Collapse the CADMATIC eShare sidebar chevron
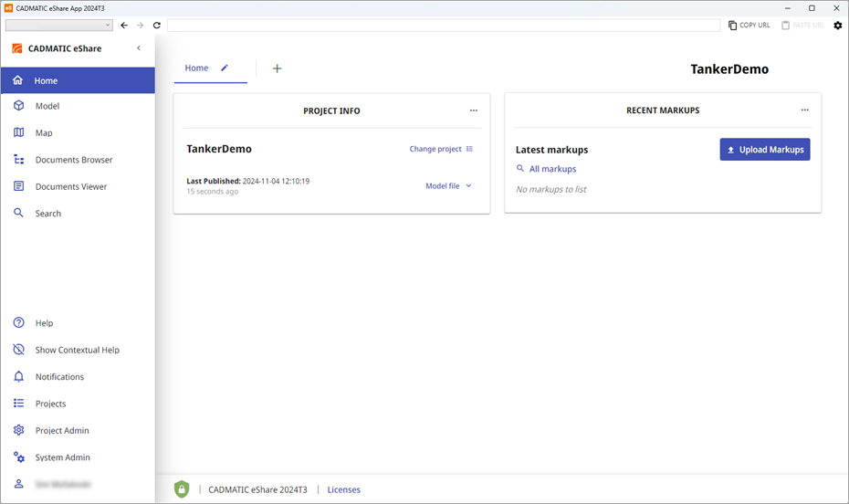Image resolution: width=849 pixels, height=504 pixels. [139, 48]
